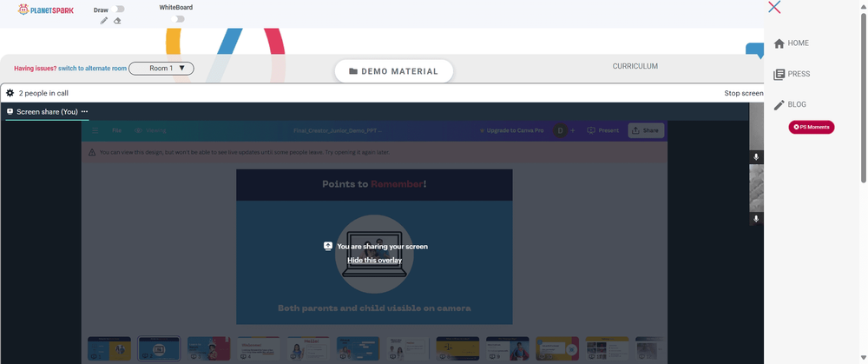The width and height of the screenshot is (868, 364).
Task: Click the Canva Share button
Action: pos(646,131)
